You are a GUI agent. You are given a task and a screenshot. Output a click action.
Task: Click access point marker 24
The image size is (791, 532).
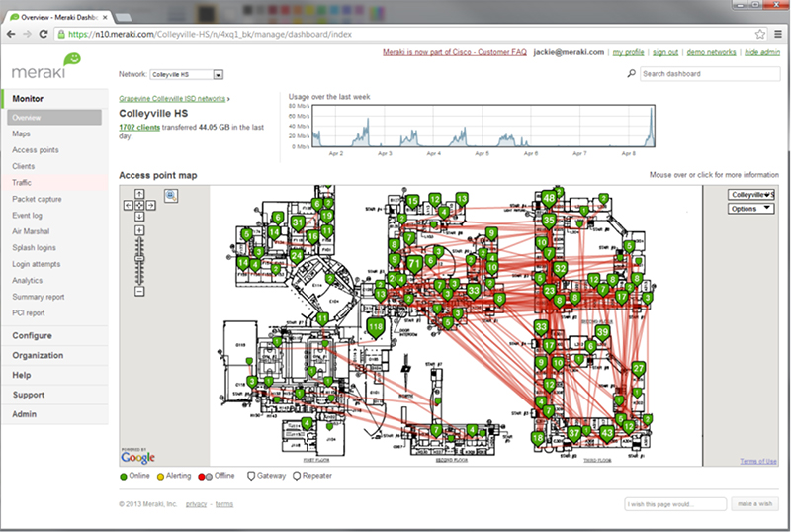(x=296, y=256)
